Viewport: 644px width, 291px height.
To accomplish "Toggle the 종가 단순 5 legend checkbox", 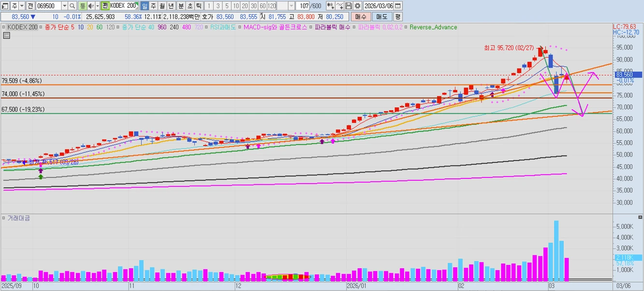I will coord(41,28).
